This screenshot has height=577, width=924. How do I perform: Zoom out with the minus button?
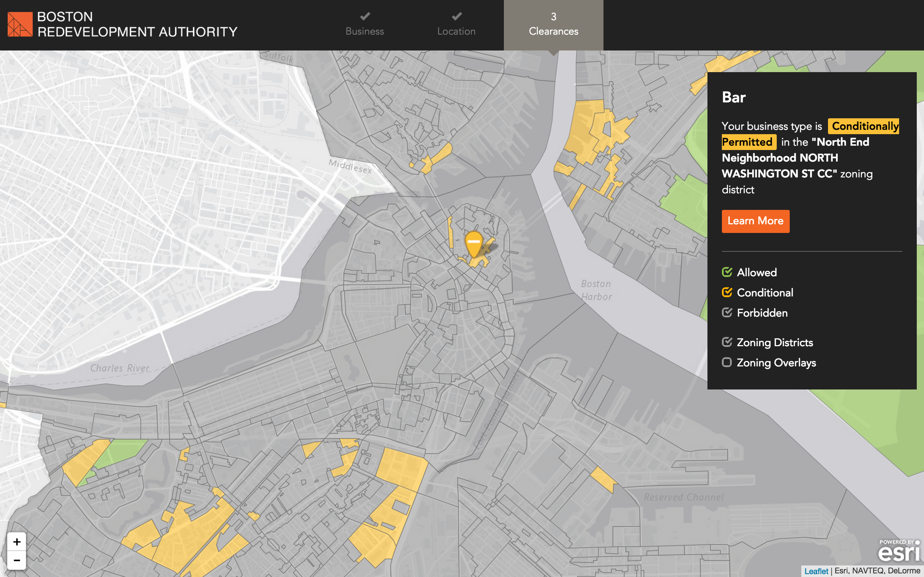(16, 560)
